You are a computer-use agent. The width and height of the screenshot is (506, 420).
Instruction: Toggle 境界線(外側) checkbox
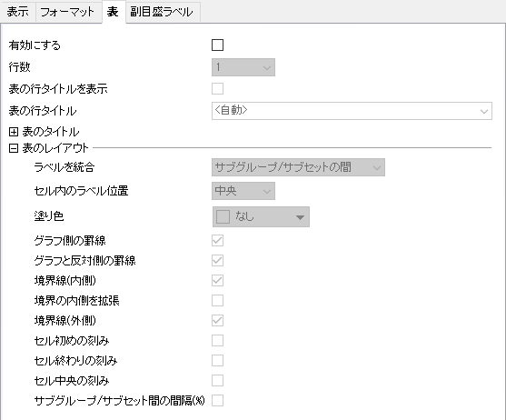point(217,321)
